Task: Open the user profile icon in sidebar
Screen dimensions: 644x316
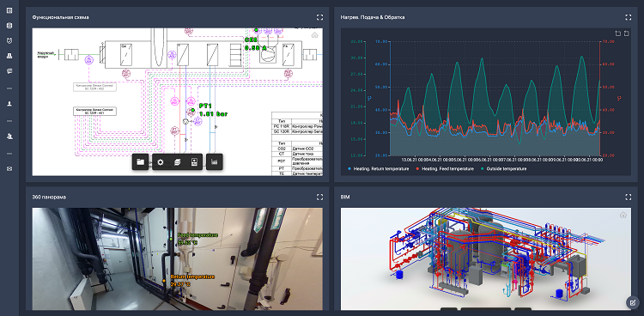Action: pos(9,104)
